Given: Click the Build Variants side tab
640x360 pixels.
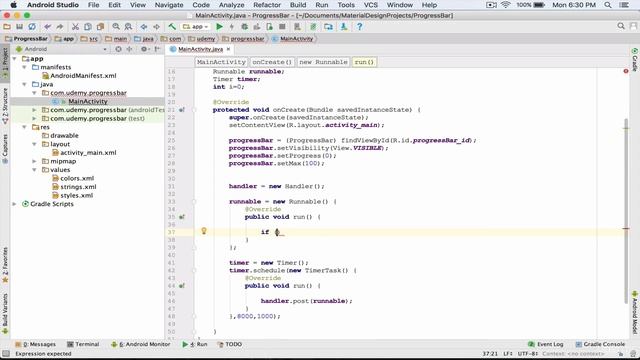Looking at the screenshot, I should 5,313.
